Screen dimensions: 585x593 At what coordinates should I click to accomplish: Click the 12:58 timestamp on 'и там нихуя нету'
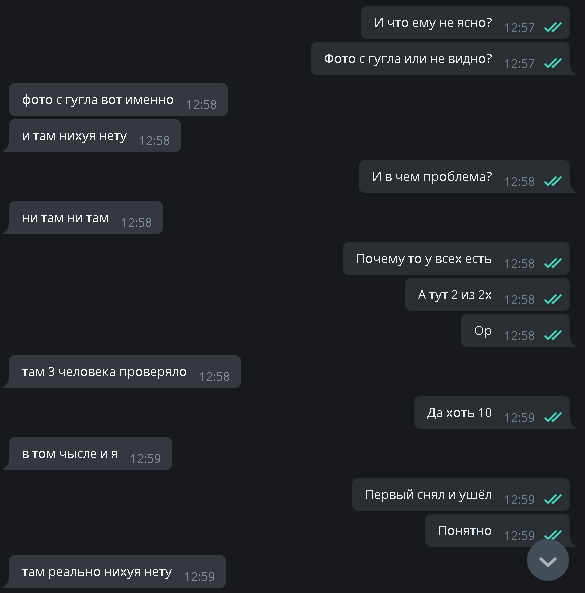click(154, 141)
